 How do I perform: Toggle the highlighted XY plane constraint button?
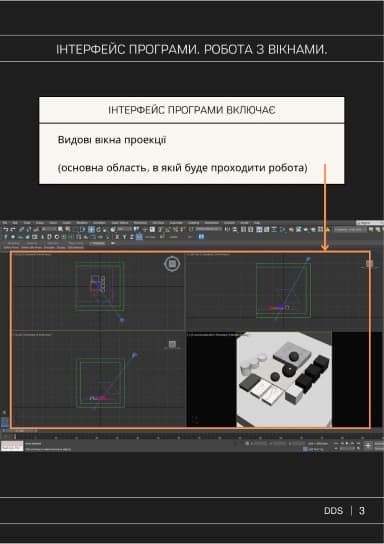[x=139, y=237]
